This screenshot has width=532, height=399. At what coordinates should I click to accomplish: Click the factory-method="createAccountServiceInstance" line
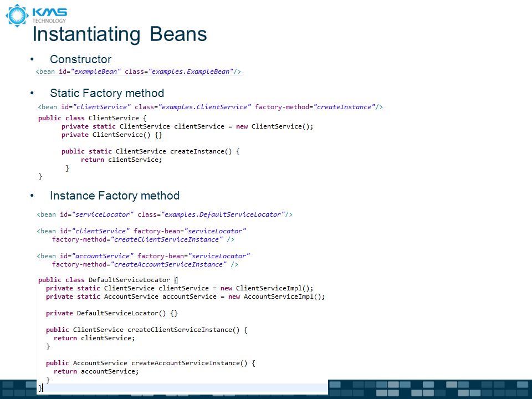[145, 264]
